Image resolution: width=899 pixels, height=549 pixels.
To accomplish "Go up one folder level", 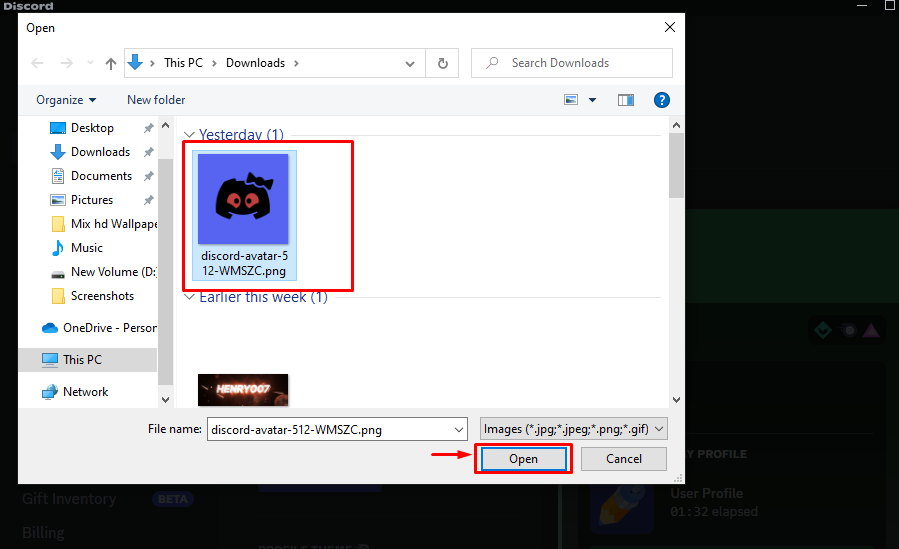I will pyautogui.click(x=111, y=63).
